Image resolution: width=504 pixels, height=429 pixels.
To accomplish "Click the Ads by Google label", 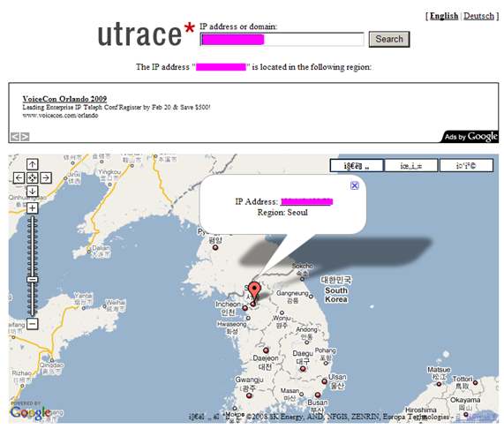I will (x=470, y=137).
